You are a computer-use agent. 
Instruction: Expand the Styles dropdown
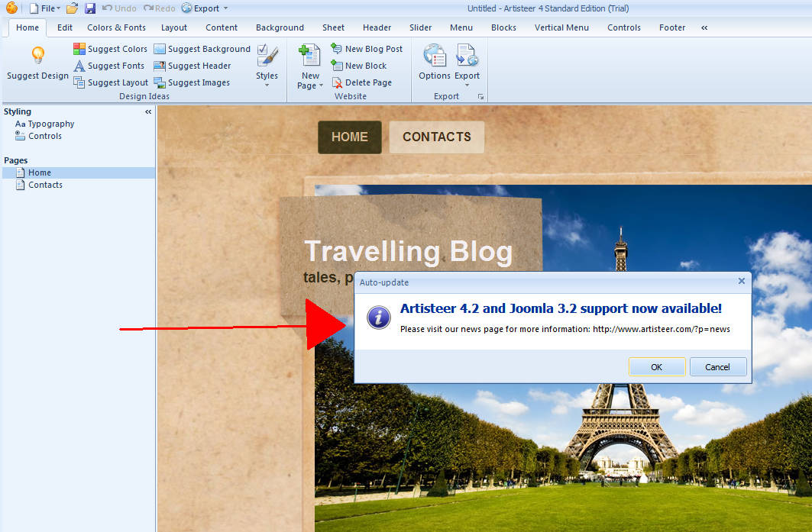(x=267, y=85)
